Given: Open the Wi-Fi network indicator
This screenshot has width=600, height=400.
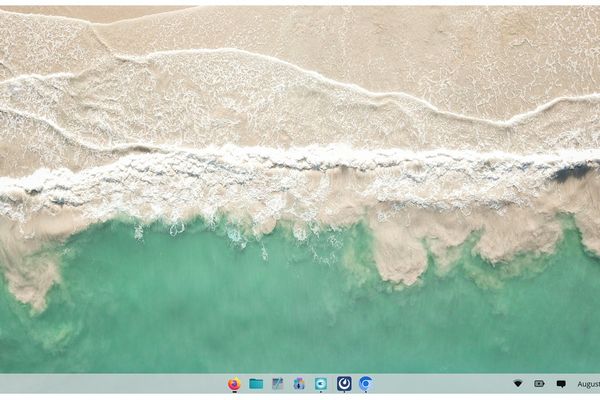Looking at the screenshot, I should [518, 384].
